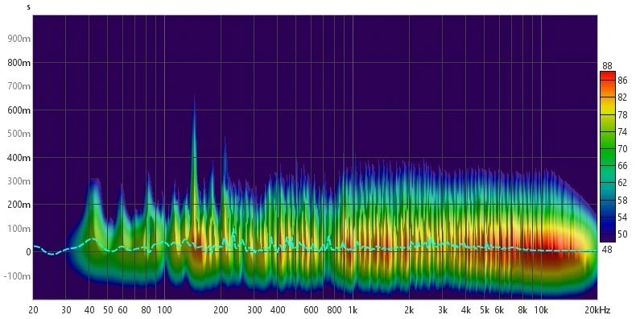Click the 82 dB color scale label

622,97
